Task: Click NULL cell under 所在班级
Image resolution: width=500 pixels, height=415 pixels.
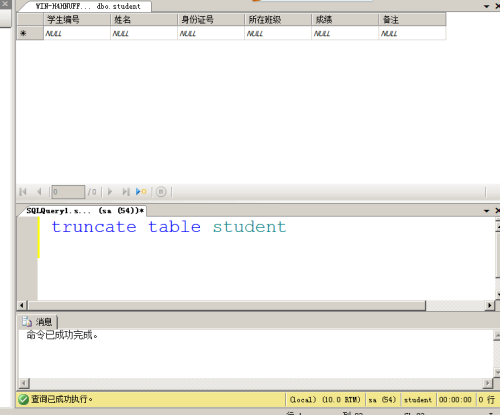Action: 278,33
